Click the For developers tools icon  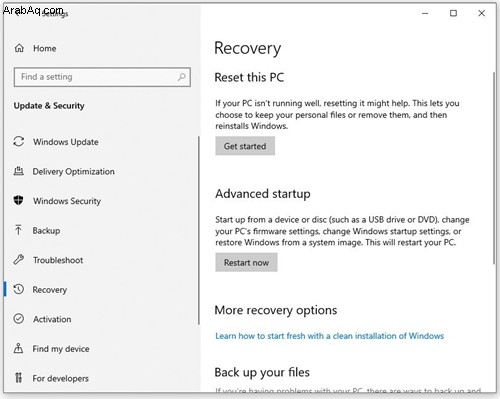(x=18, y=378)
